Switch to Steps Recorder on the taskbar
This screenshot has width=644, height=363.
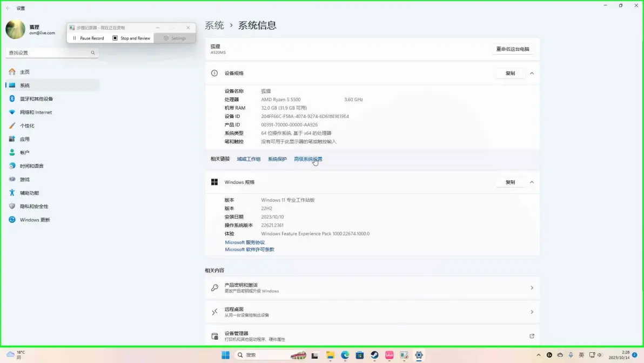(x=404, y=355)
